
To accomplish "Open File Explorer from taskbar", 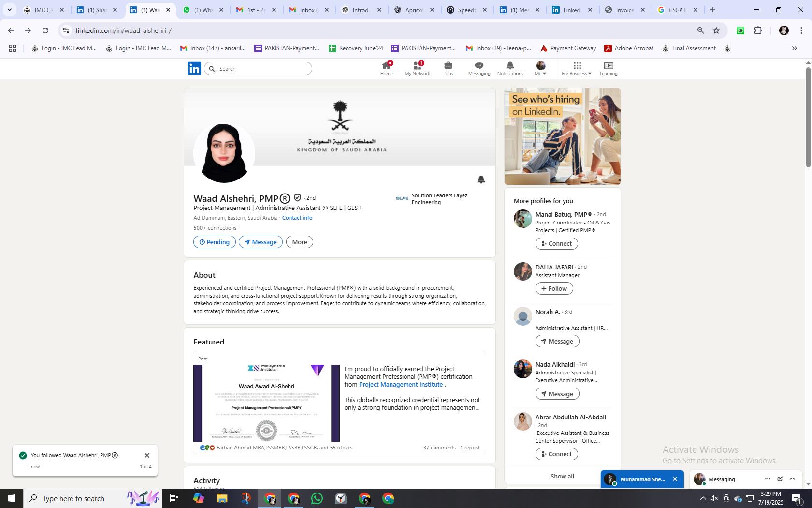I will coord(222,498).
